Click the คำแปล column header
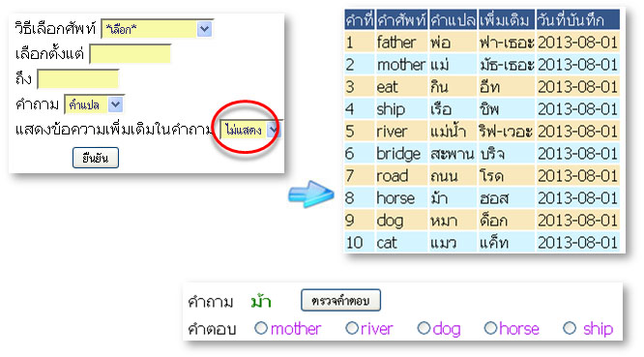Screen dimensions: 644x357 pos(453,19)
